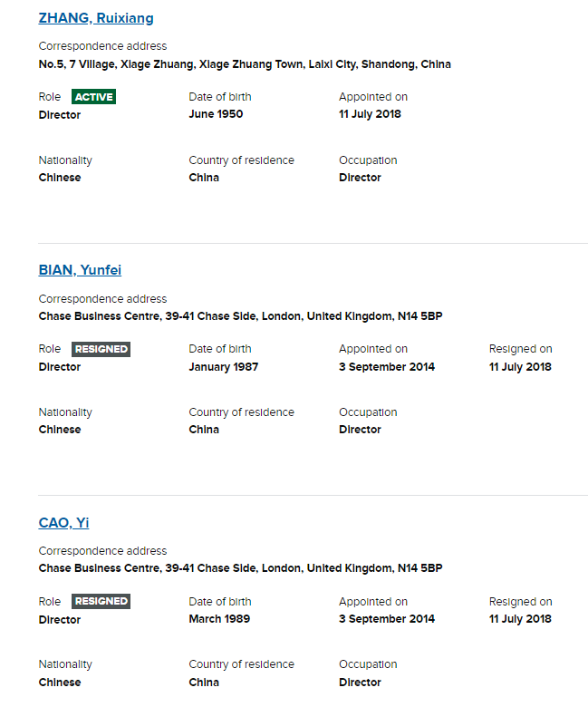Image resolution: width=588 pixels, height=707 pixels.
Task: Click Zhang Ruixiang's Chinese nationality value
Action: (x=60, y=178)
